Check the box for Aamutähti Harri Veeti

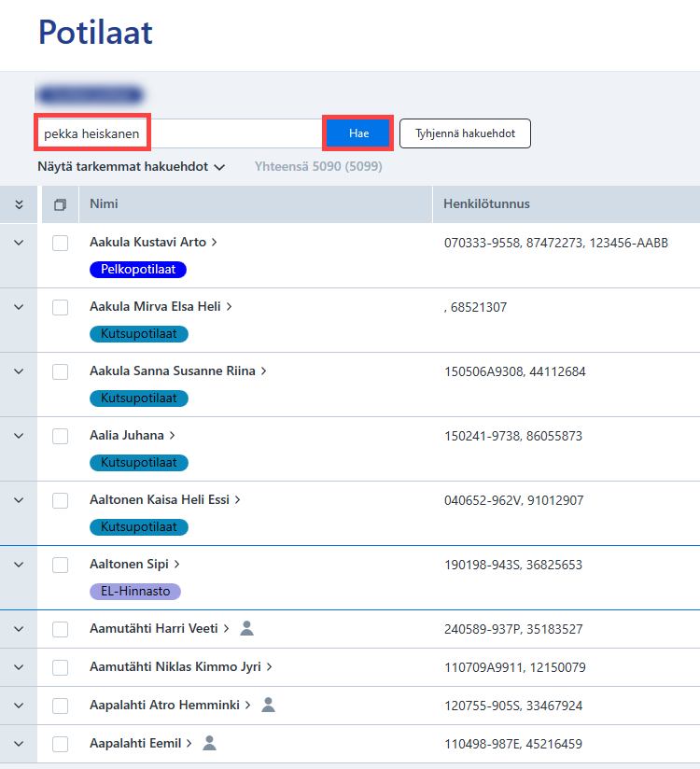[x=61, y=629]
